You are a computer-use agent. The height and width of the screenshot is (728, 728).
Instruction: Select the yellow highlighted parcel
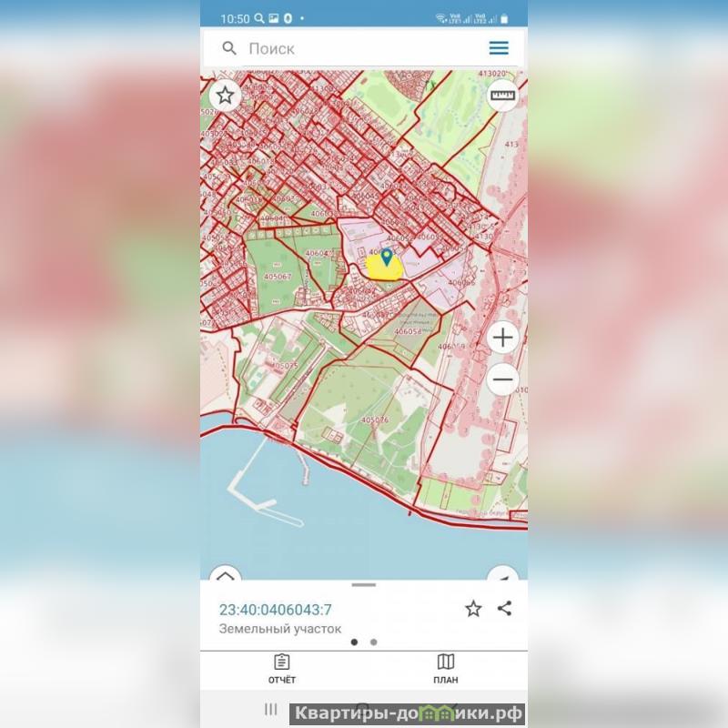click(x=383, y=269)
